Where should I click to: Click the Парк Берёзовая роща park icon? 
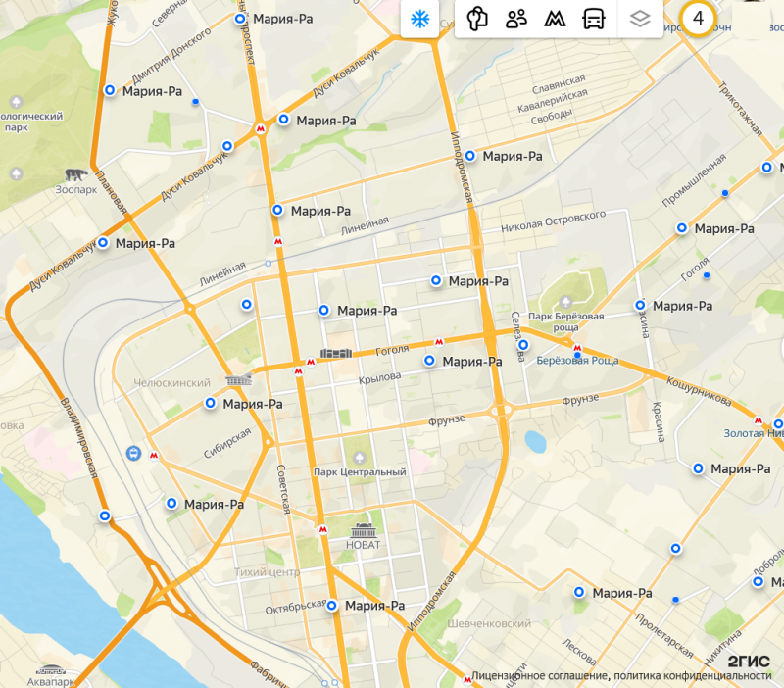565,302
